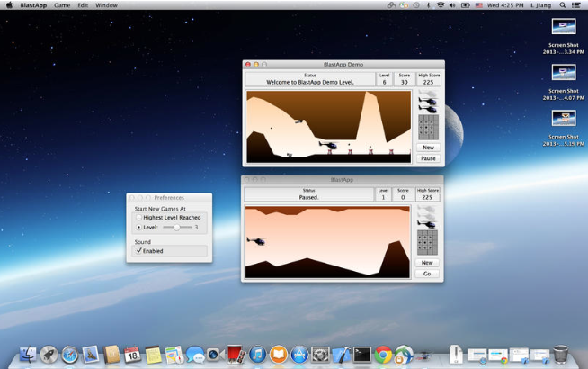Click the Time Machine menu bar icon
588x369 pixels.
point(416,5)
